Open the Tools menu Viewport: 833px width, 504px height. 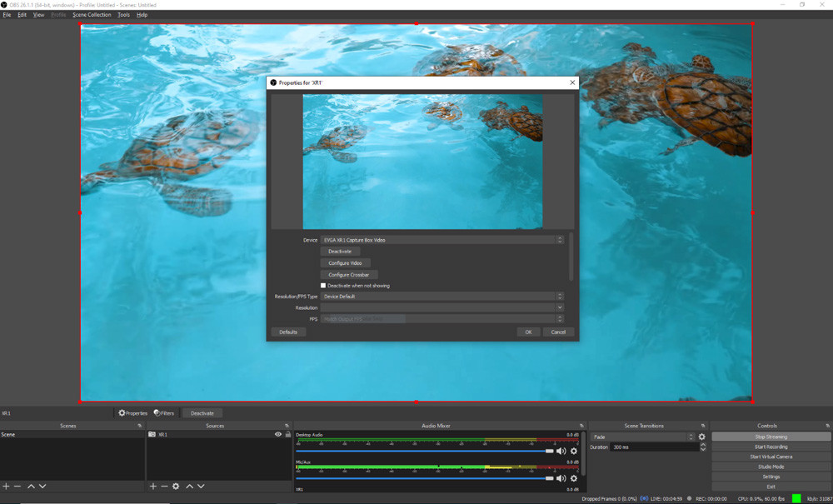(x=123, y=15)
